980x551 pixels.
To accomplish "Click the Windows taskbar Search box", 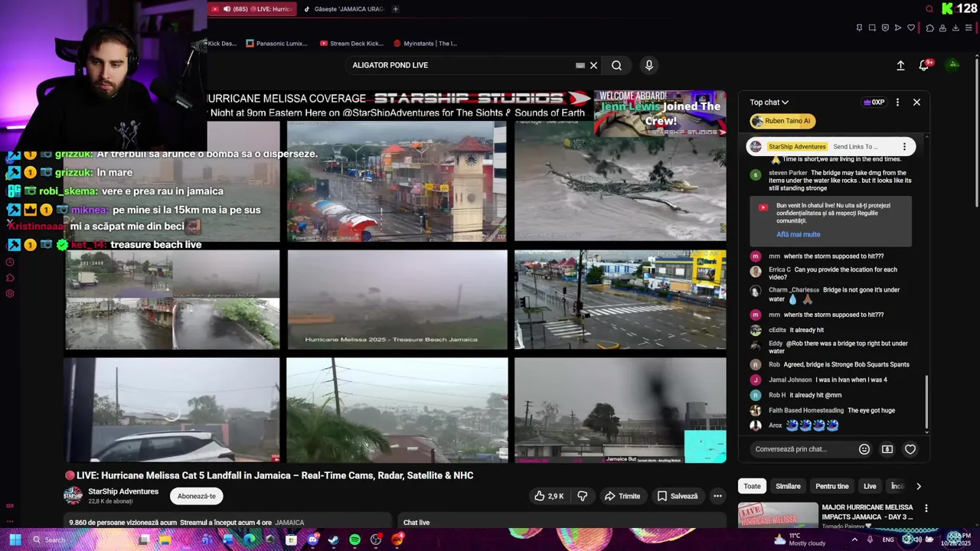I will coord(78,540).
